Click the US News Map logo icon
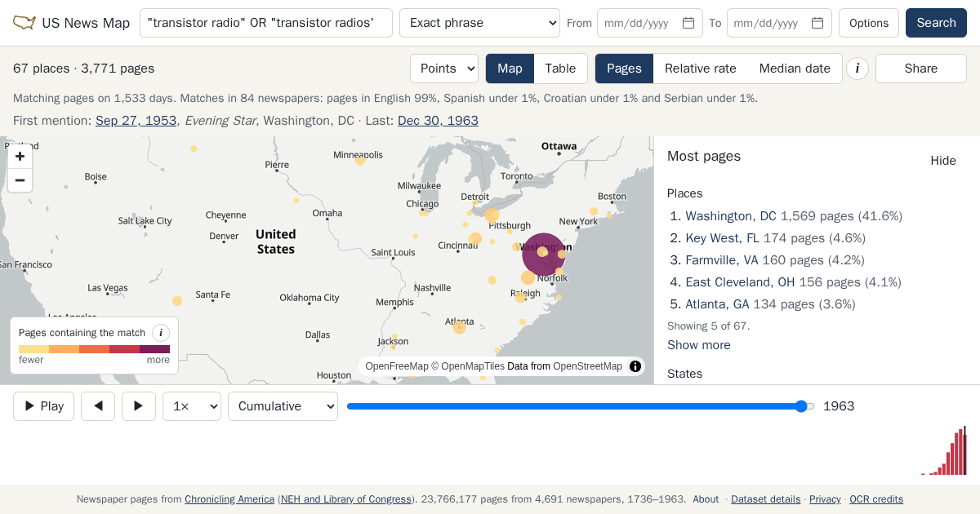 pos(24,23)
